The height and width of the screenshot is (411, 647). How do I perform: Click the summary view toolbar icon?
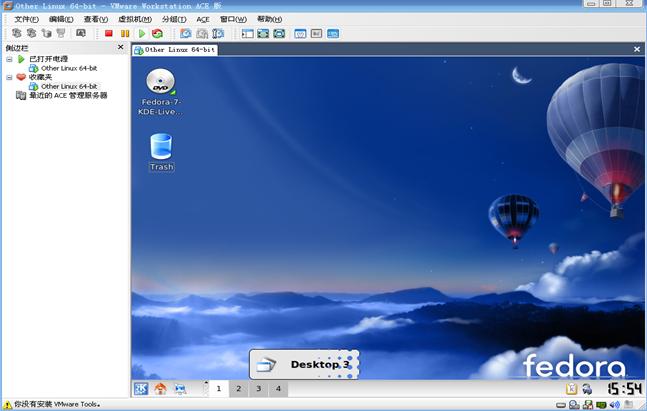pos(300,33)
